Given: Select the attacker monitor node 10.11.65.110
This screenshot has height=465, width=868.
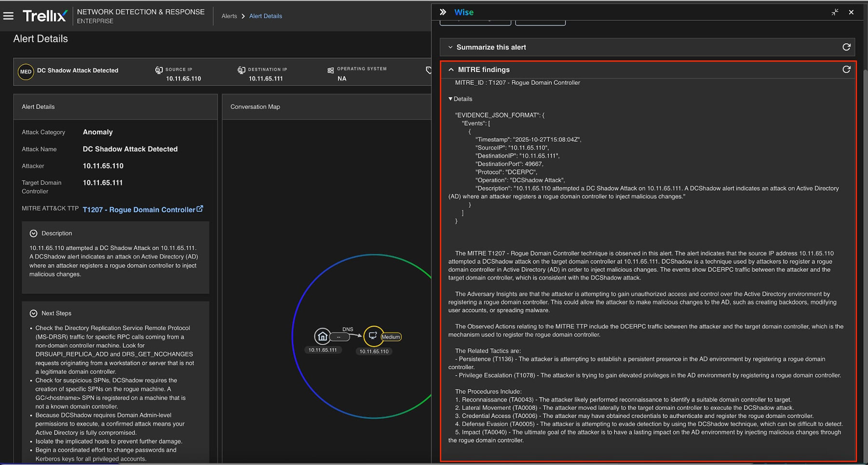Looking at the screenshot, I should [x=373, y=336].
